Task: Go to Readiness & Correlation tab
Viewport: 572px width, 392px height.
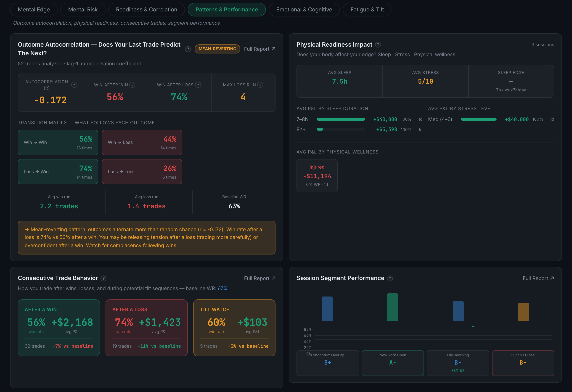Action: click(x=146, y=10)
